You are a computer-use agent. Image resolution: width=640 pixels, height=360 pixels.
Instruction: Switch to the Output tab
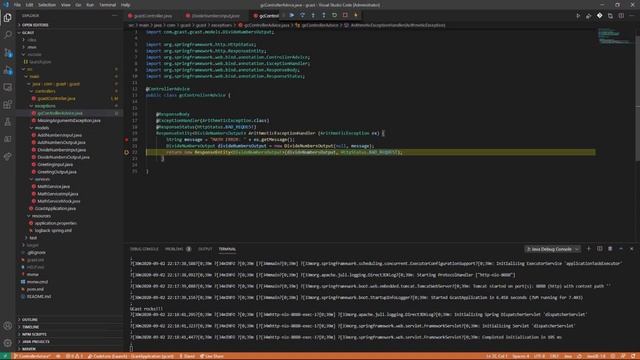tap(205, 249)
